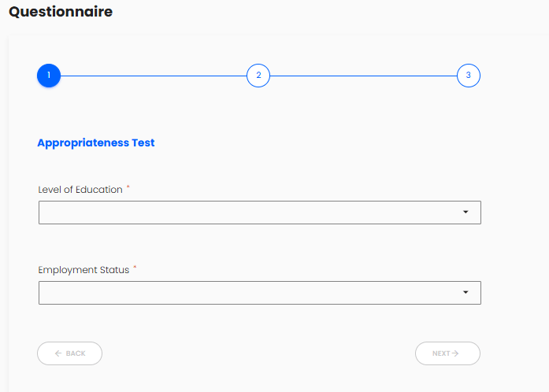549x392 pixels.
Task: Click the Questionnaire page title
Action: 61,12
